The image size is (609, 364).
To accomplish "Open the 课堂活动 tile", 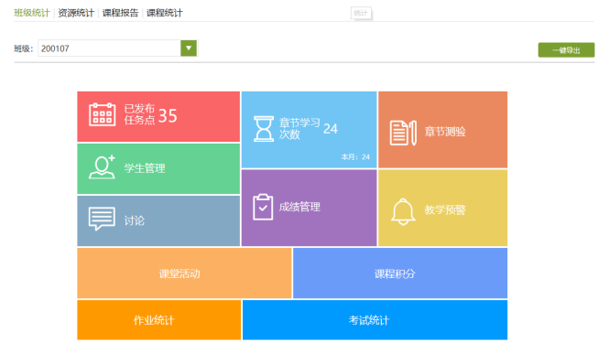I will [x=184, y=273].
